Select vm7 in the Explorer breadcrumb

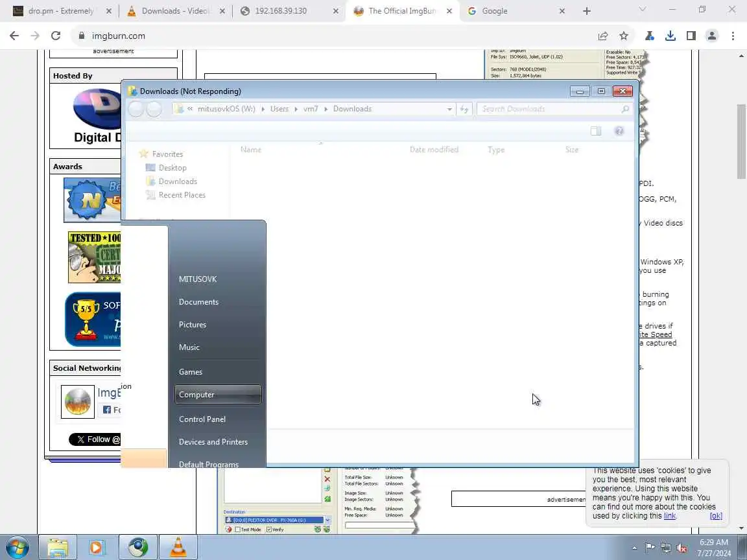(311, 109)
